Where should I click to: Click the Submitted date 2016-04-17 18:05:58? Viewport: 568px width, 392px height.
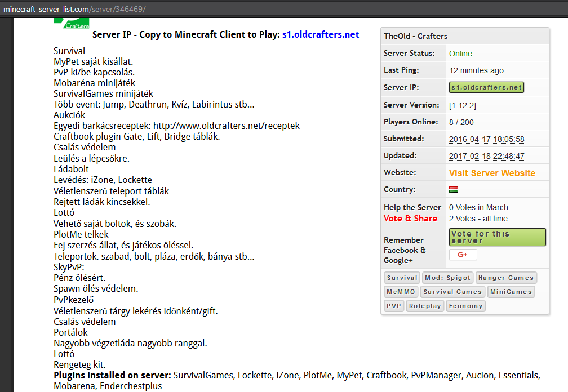(486, 139)
